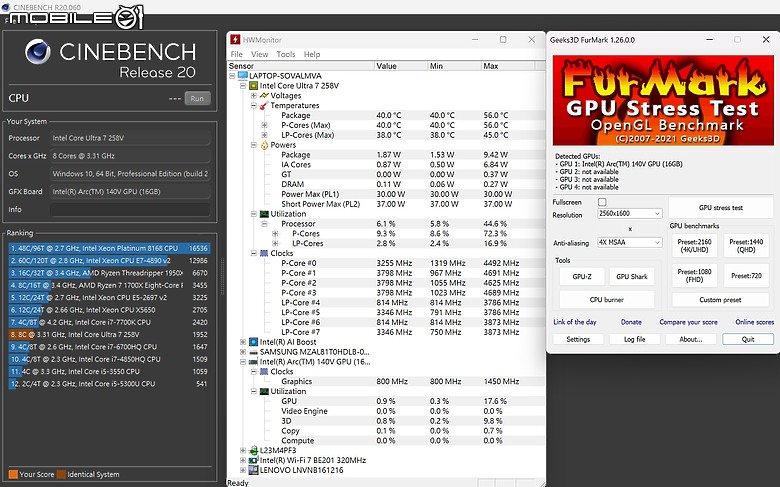Open the Log file button
The width and height of the screenshot is (780, 487).
pyautogui.click(x=635, y=339)
